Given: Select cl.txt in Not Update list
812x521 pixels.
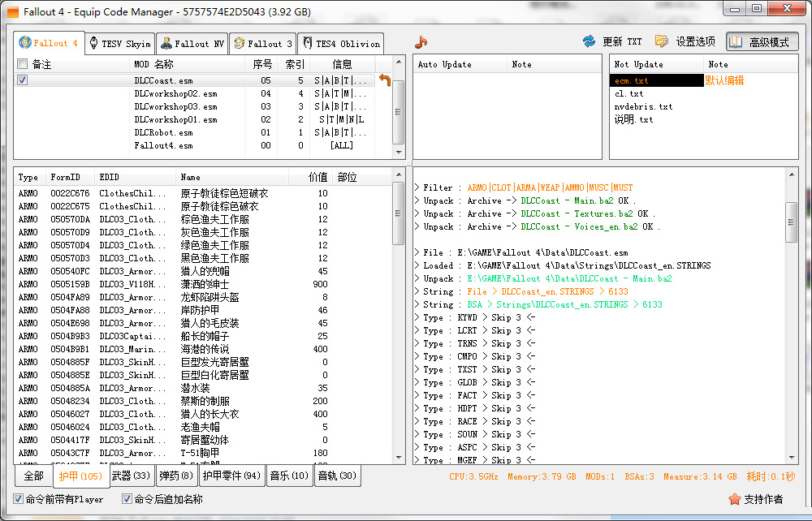Looking at the screenshot, I should click(628, 93).
